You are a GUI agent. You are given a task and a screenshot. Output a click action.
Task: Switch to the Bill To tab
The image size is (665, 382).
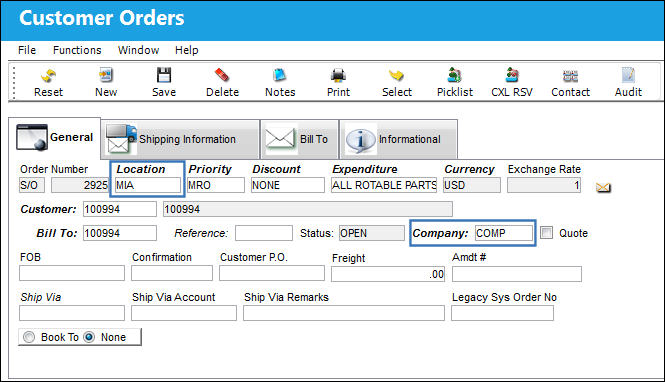click(299, 139)
